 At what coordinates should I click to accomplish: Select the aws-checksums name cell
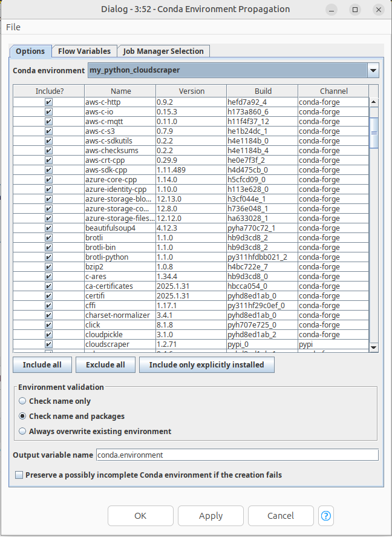[120, 150]
